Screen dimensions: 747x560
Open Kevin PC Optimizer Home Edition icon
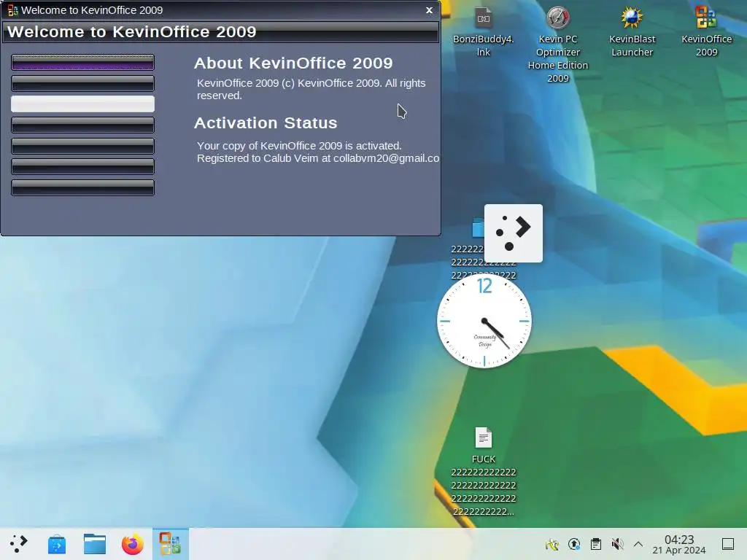click(557, 44)
